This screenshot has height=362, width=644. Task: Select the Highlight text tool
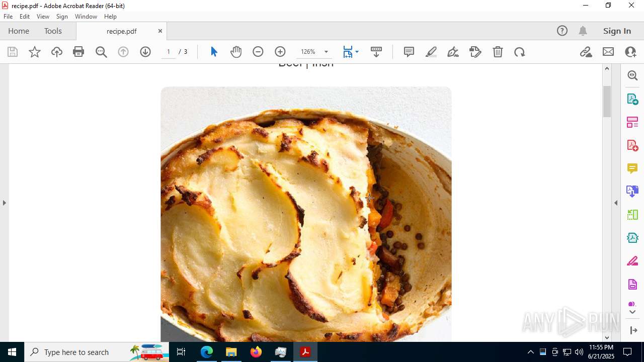point(431,52)
